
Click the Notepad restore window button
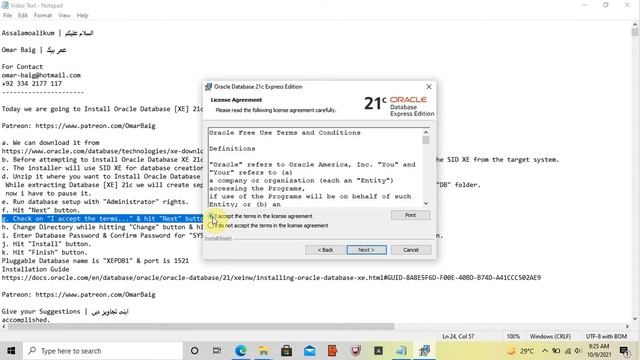tap(606, 5)
